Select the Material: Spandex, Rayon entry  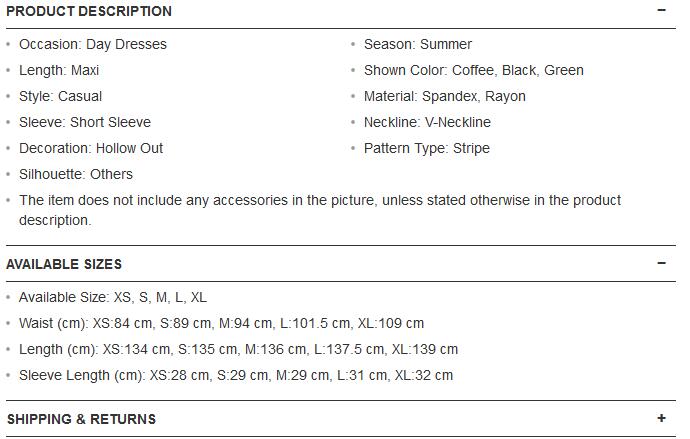point(445,96)
